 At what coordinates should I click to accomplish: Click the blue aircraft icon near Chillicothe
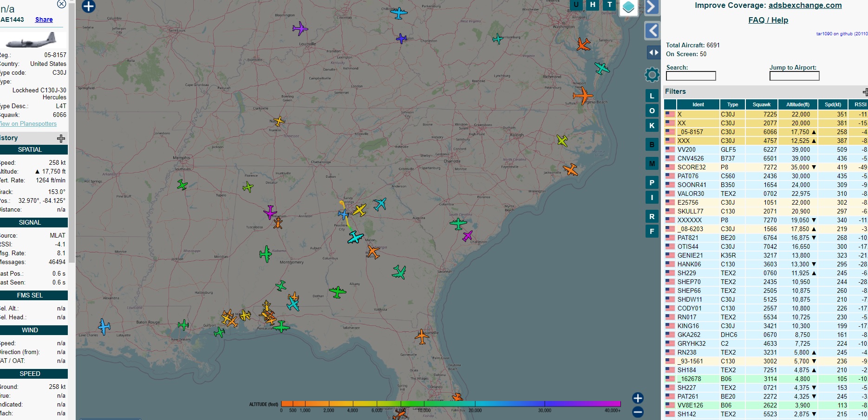coord(398,13)
